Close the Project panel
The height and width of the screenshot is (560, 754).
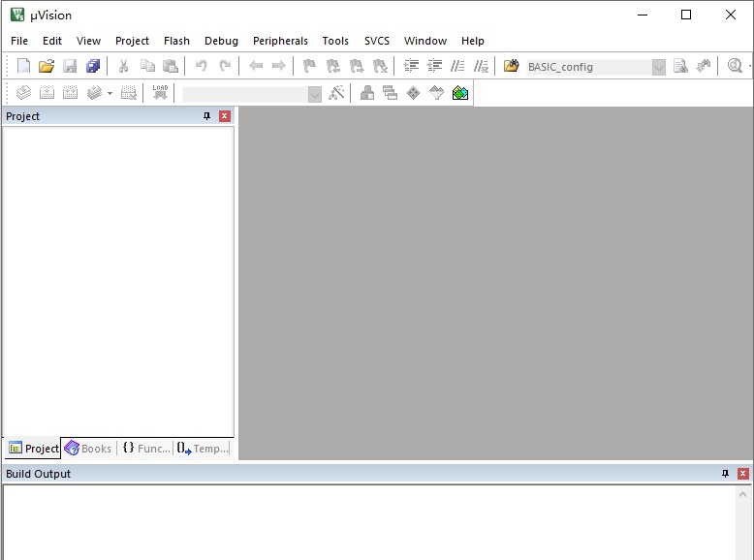pos(225,116)
